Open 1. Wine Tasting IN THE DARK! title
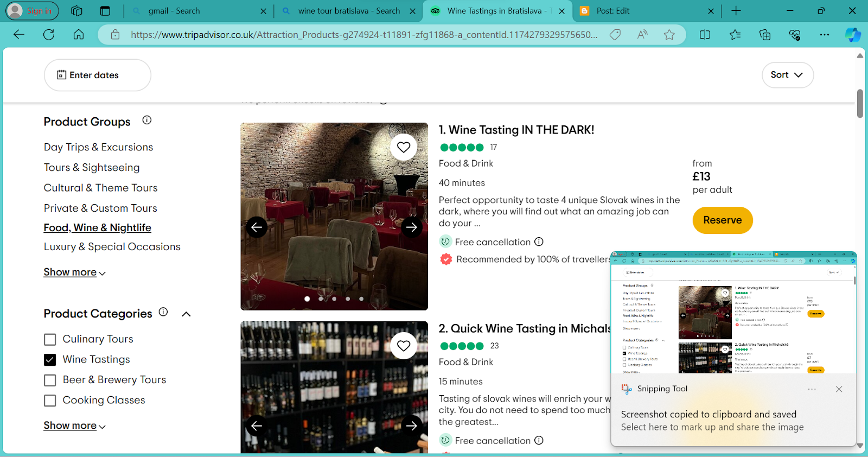 [516, 130]
